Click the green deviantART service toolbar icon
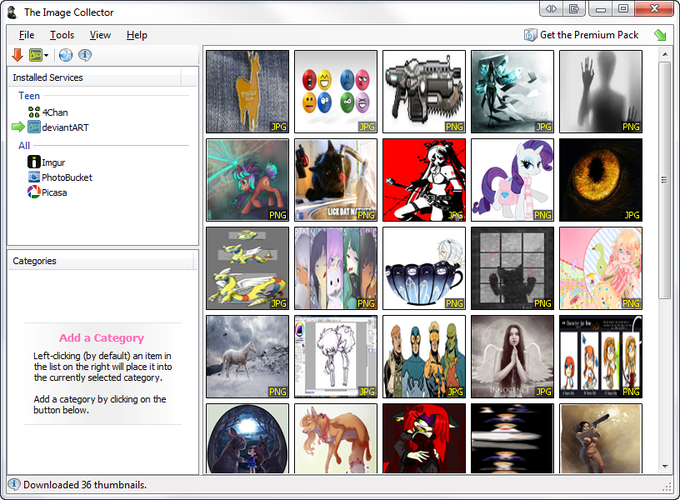680x500 pixels. (36, 55)
